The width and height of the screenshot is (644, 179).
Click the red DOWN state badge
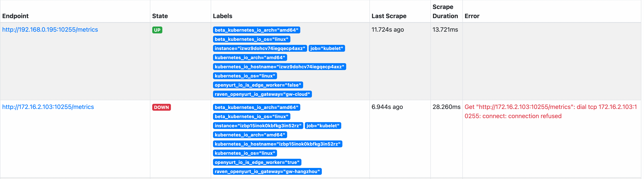pyautogui.click(x=162, y=107)
